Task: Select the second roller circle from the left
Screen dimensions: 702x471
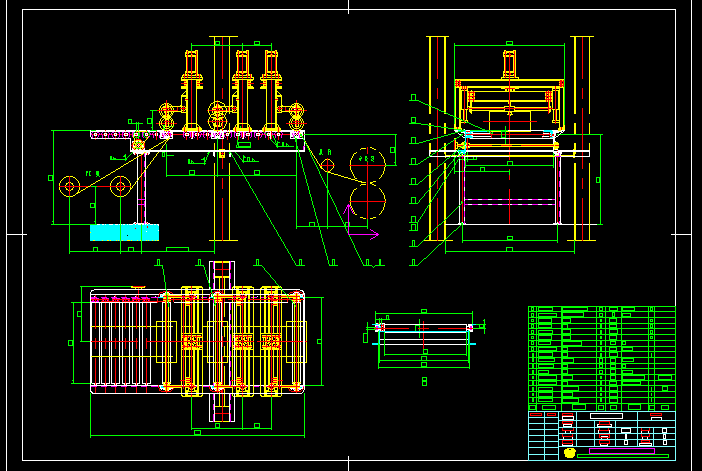Action: click(x=120, y=185)
